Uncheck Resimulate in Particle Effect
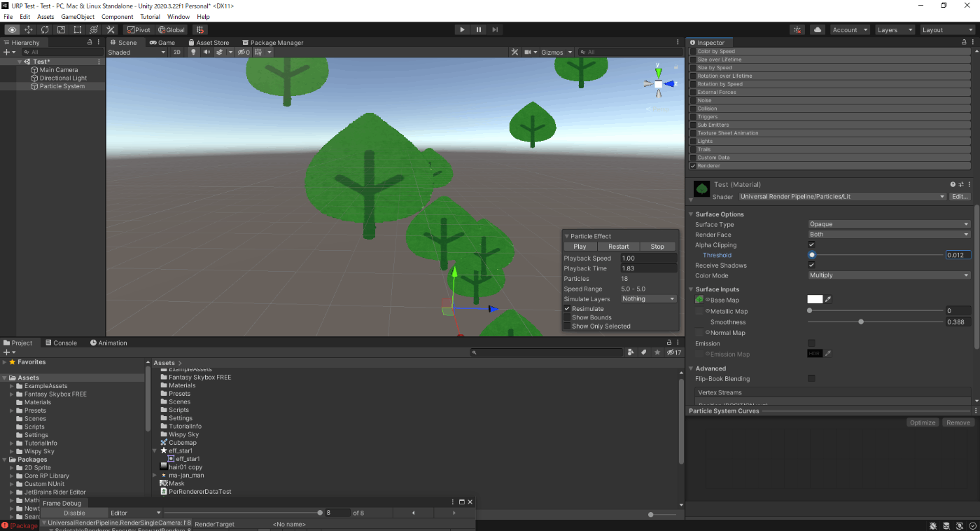 (567, 308)
